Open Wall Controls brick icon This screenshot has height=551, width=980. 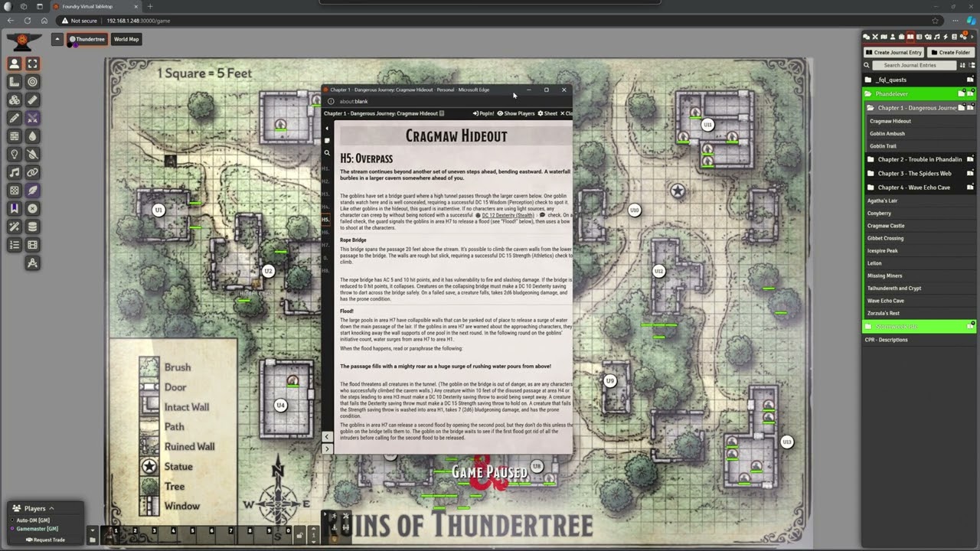[15, 136]
